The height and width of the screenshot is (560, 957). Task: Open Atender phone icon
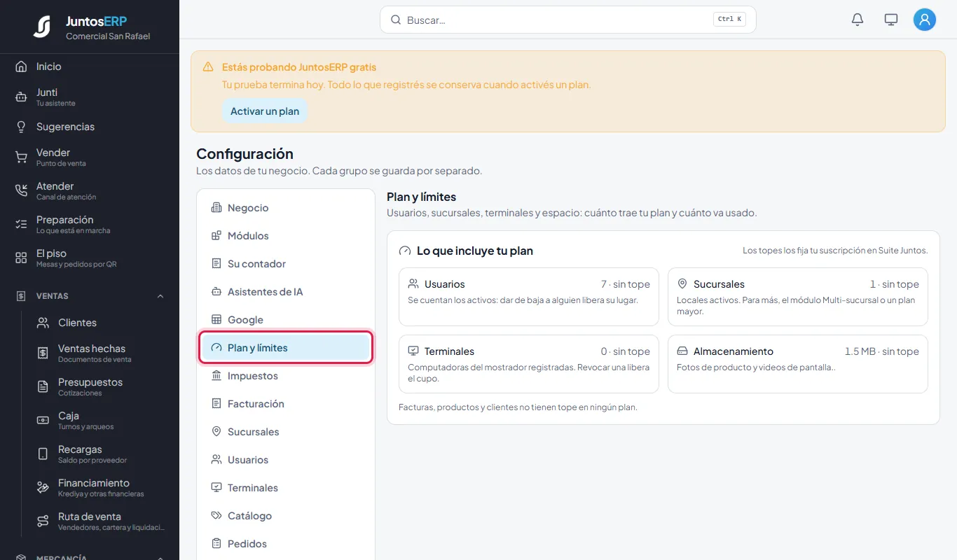[21, 191]
